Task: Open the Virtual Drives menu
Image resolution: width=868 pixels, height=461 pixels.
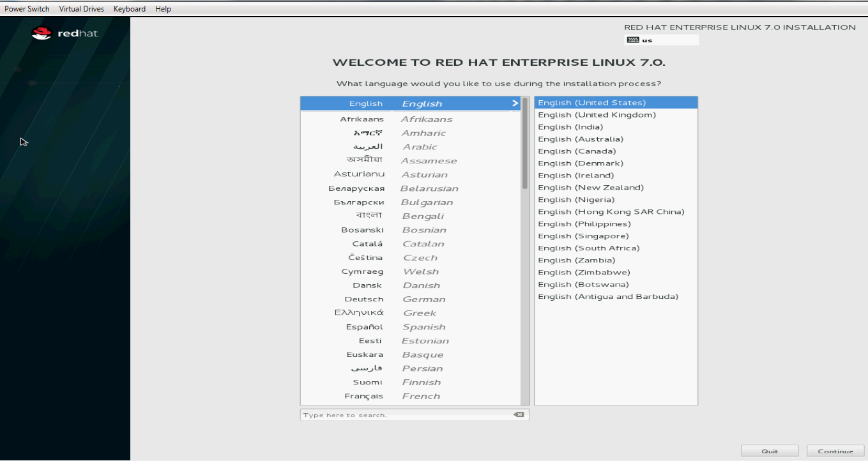Action: point(81,8)
